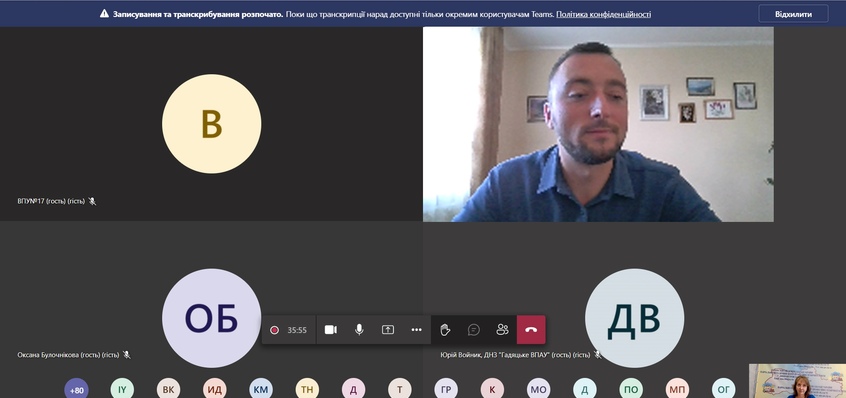Click the video feed of the man in the blue shirt

pyautogui.click(x=598, y=124)
